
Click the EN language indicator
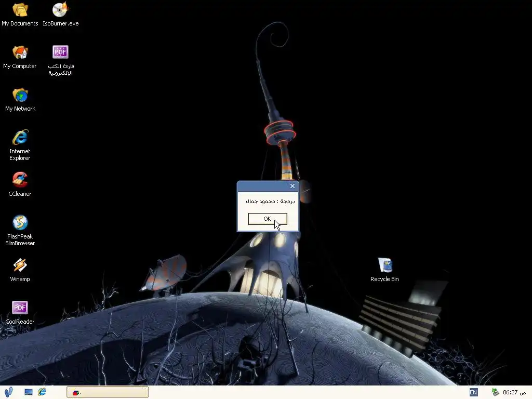[473, 393]
